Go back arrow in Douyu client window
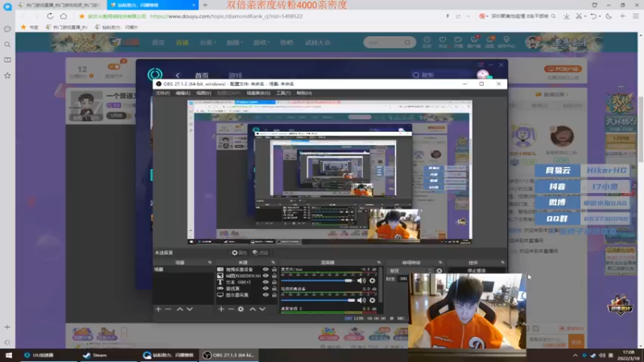644x362 pixels. tap(177, 75)
